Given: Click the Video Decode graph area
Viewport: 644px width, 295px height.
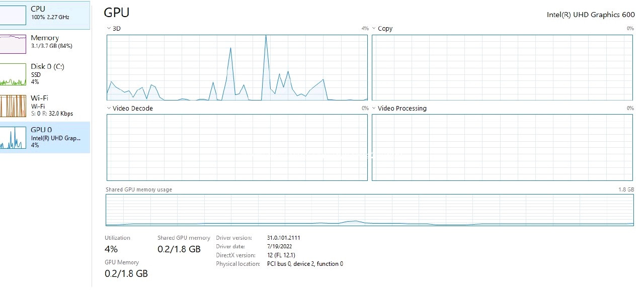Looking at the screenshot, I should click(237, 147).
